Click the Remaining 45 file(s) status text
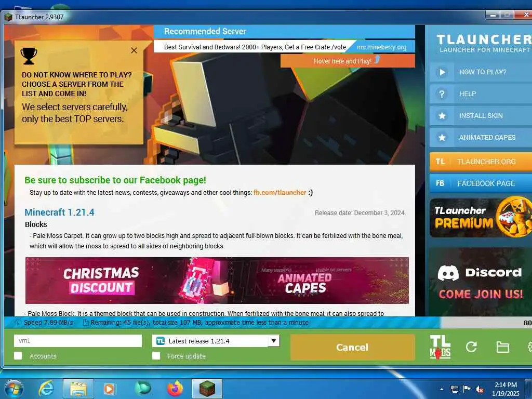 (200, 323)
